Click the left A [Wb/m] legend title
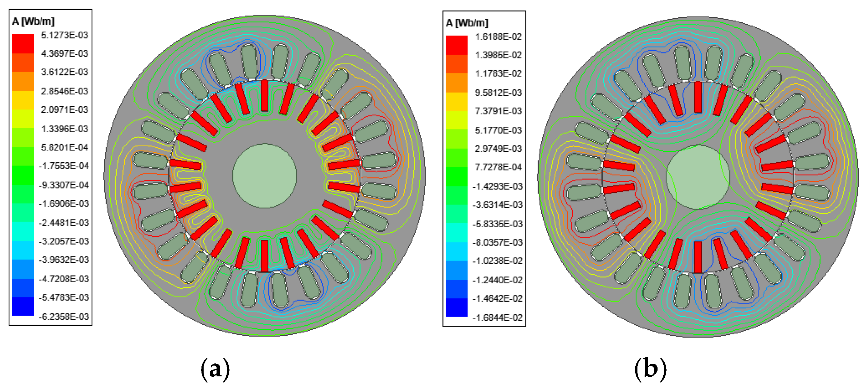This screenshot has height=390, width=868. 33,21
